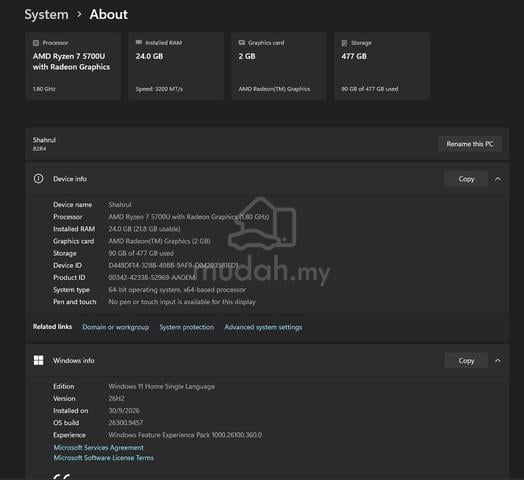Collapse the Device info section chevron

click(498, 179)
